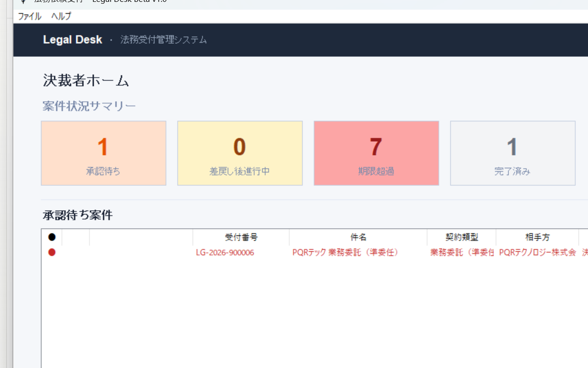
Task: Click the 案件状況サマリー section label
Action: pos(89,106)
